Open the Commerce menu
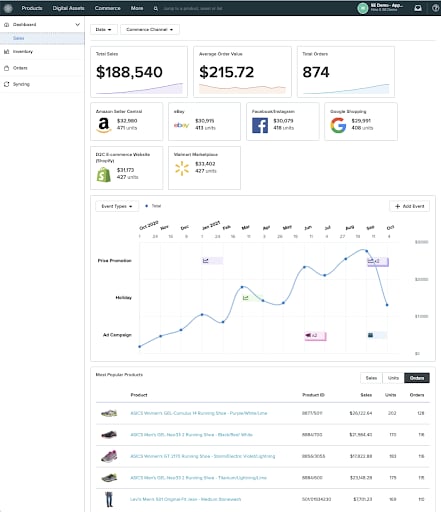 click(107, 8)
